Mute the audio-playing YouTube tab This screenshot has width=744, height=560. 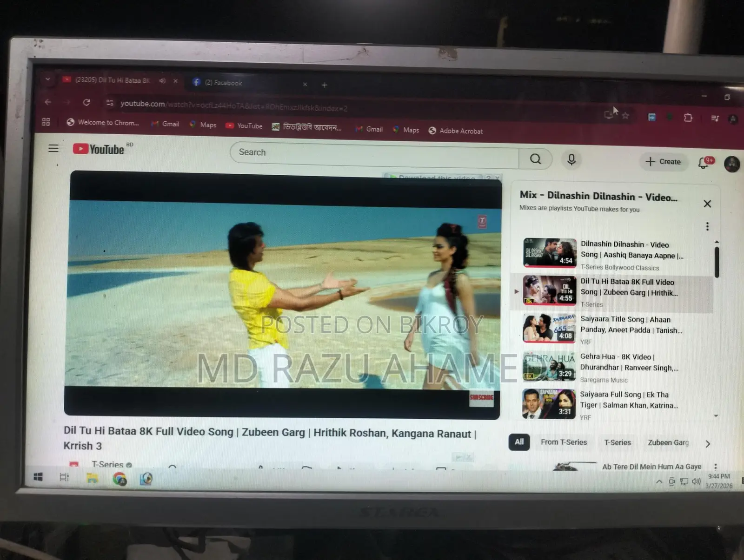click(x=162, y=81)
